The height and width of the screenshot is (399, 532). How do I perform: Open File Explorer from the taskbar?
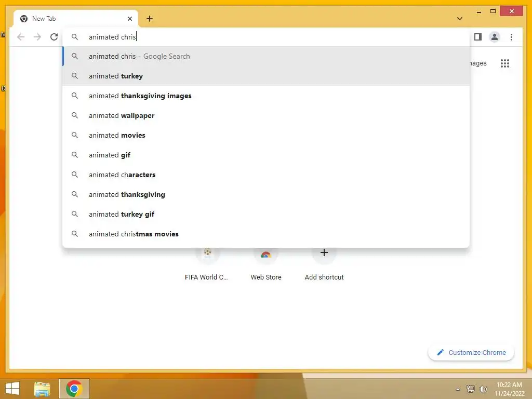pos(42,389)
